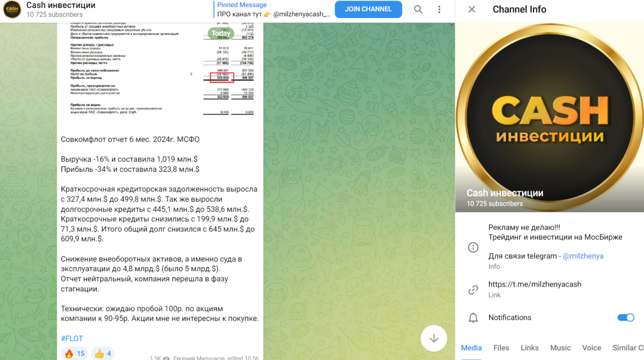This screenshot has width=644, height=360.
Task: Open the #FLOT hashtag
Action: point(72,338)
